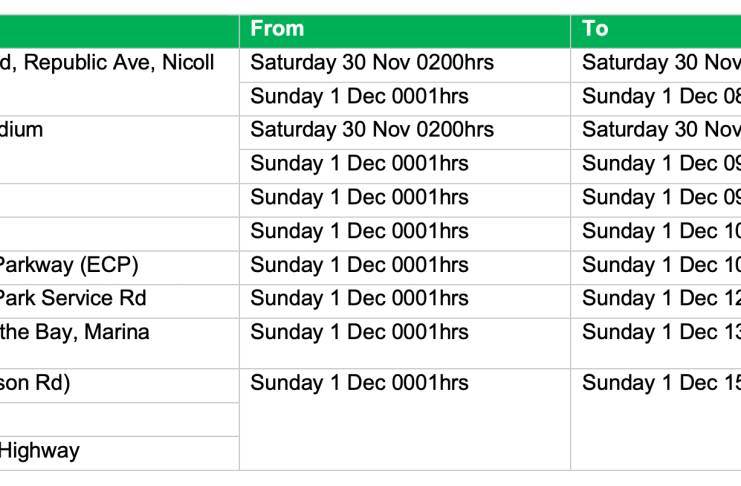Select the To cell 'Sunday 1 Dec 13'
The image size is (741, 486).
click(660, 332)
